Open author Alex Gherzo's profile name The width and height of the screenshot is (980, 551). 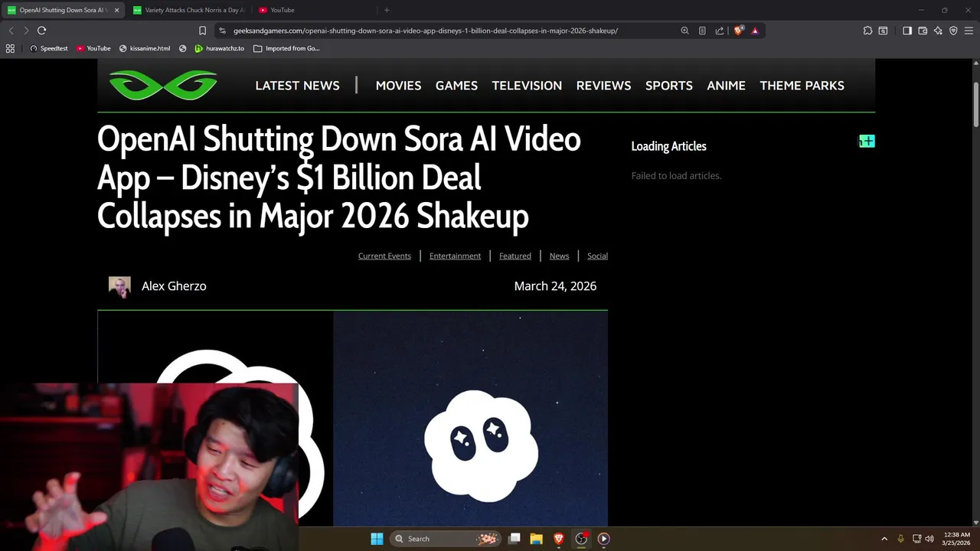pyautogui.click(x=174, y=286)
